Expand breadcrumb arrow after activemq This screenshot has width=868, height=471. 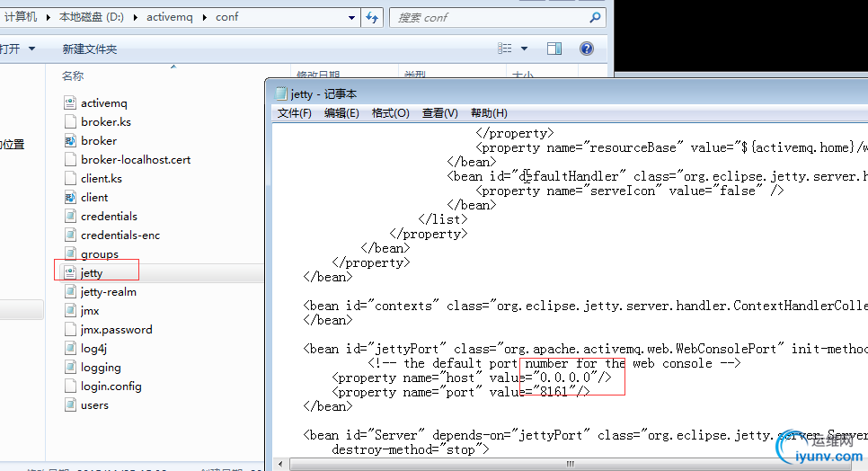204,17
